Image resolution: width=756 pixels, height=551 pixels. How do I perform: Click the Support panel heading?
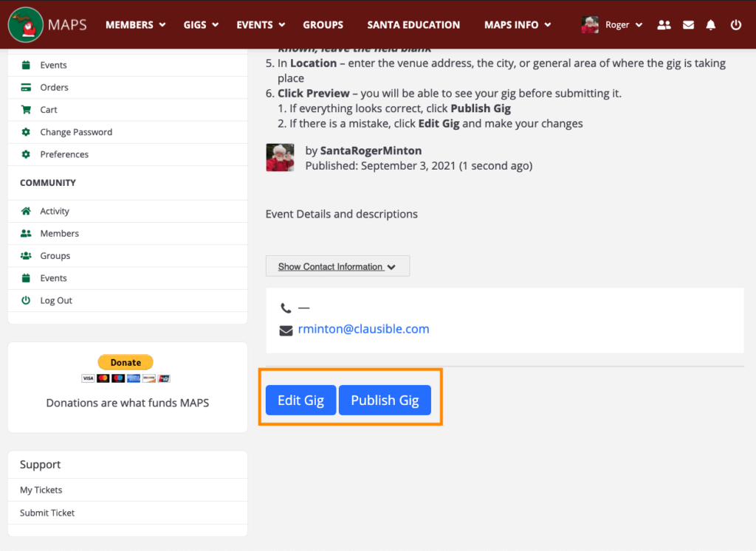(x=40, y=465)
